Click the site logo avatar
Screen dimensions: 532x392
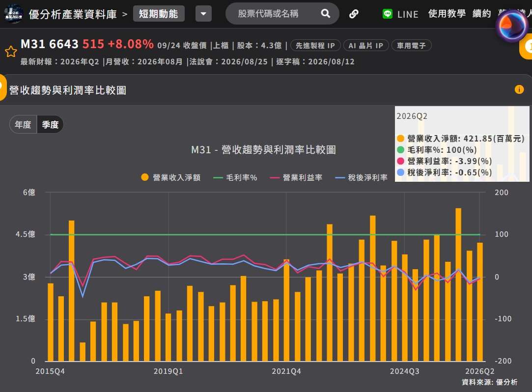coord(14,14)
